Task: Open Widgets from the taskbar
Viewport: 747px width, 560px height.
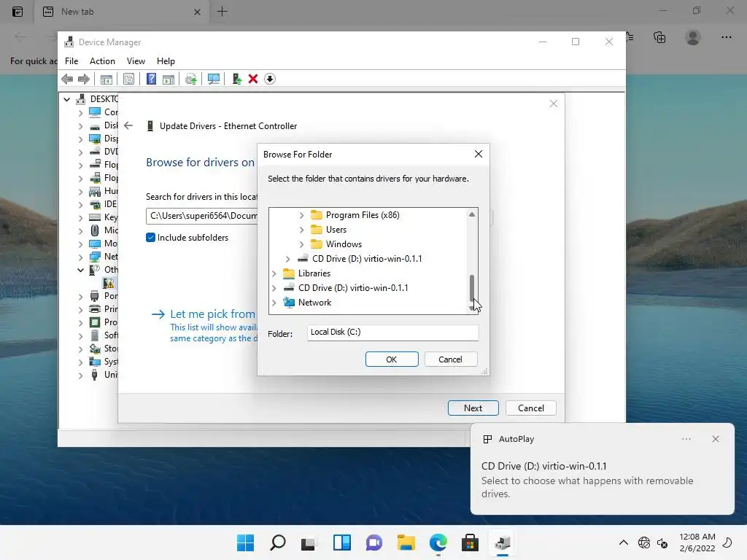Action: 341,542
